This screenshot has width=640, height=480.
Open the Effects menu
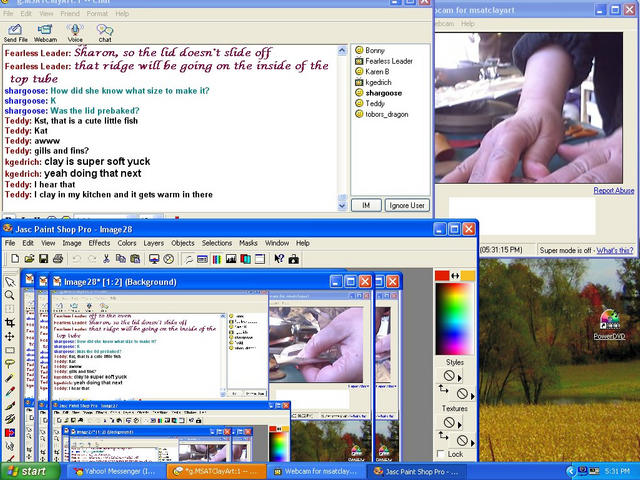point(99,243)
